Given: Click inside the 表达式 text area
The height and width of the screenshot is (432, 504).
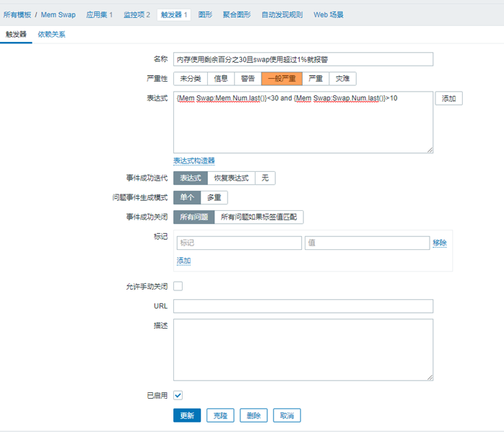Looking at the screenshot, I should pos(303,122).
